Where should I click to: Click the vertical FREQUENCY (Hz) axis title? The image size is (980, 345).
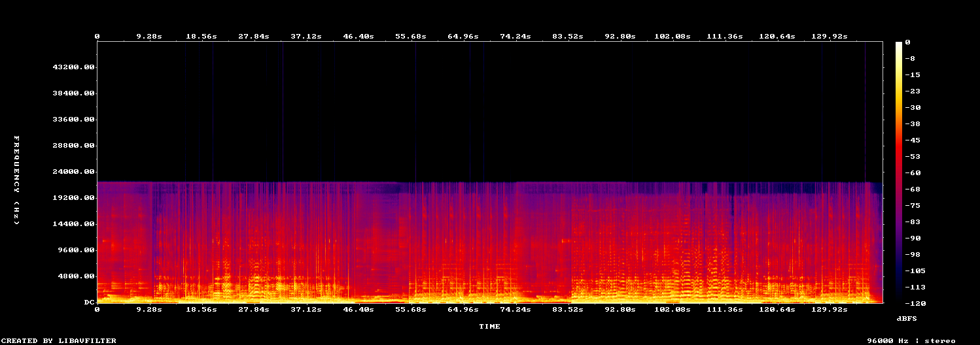click(17, 180)
